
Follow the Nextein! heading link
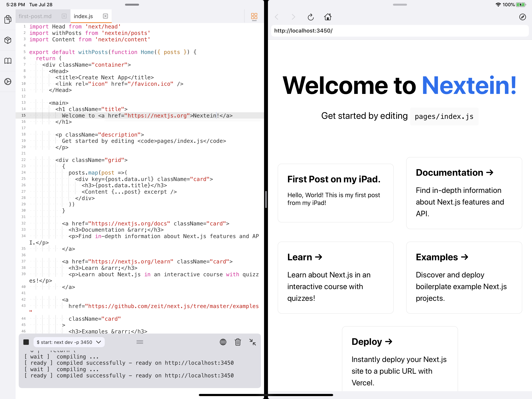(469, 85)
